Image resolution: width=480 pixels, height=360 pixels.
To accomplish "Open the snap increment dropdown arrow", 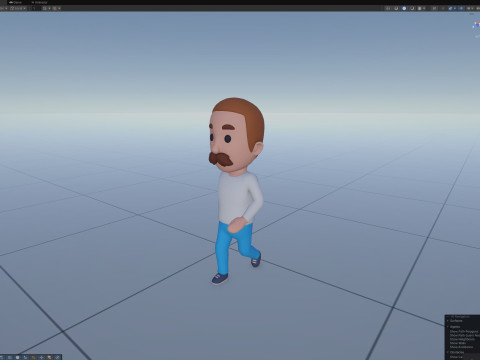I will [59, 8].
